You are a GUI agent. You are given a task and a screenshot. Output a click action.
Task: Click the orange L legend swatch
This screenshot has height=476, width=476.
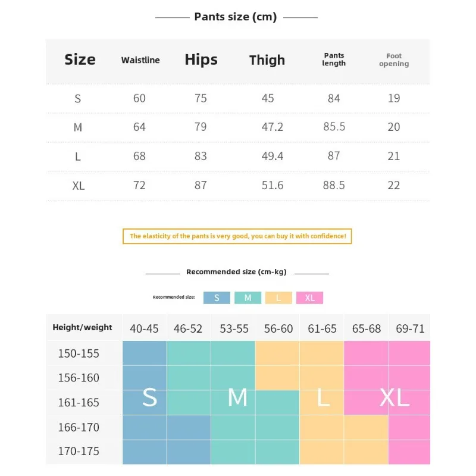(x=278, y=298)
